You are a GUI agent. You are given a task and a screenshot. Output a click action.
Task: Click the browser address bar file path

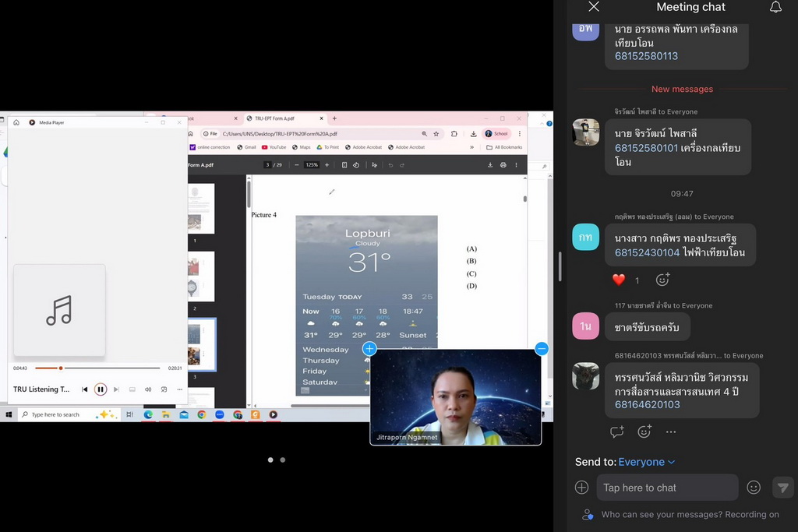tap(280, 134)
